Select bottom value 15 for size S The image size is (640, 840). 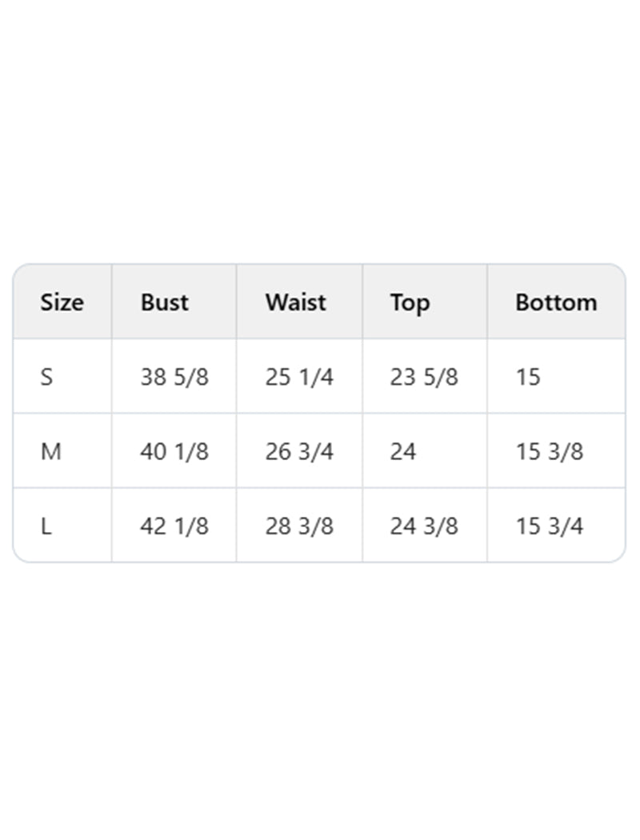(528, 377)
